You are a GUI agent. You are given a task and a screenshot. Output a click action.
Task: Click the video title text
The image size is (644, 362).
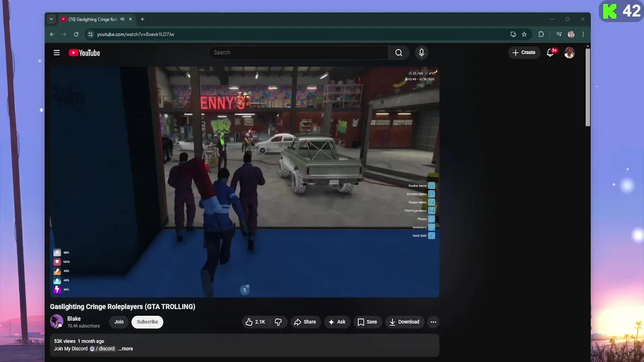click(x=122, y=307)
